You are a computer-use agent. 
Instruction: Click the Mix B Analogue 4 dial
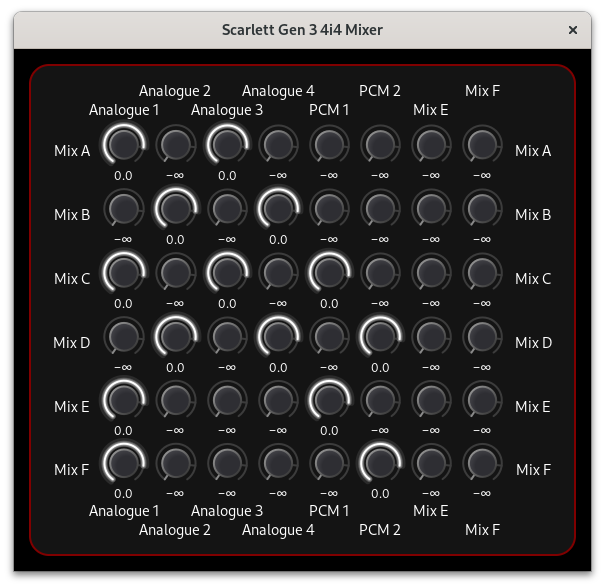tap(278, 209)
